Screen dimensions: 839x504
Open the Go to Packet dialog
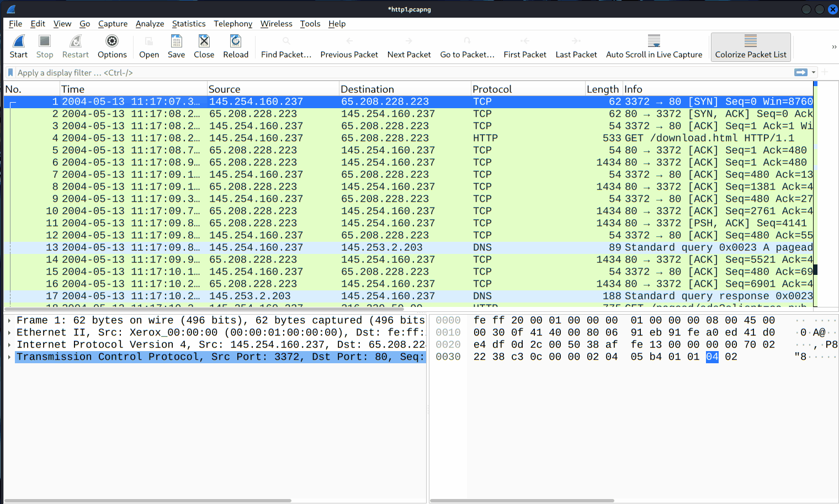pos(467,47)
